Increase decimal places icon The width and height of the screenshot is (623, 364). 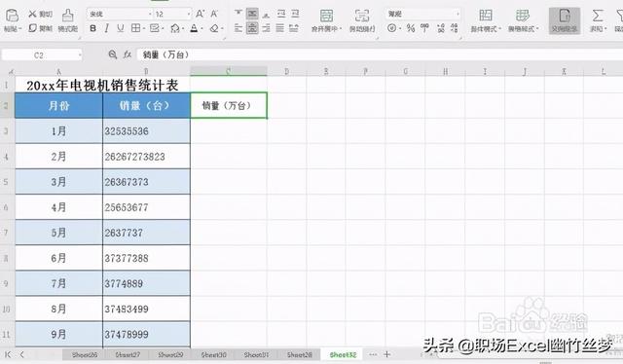tap(441, 28)
